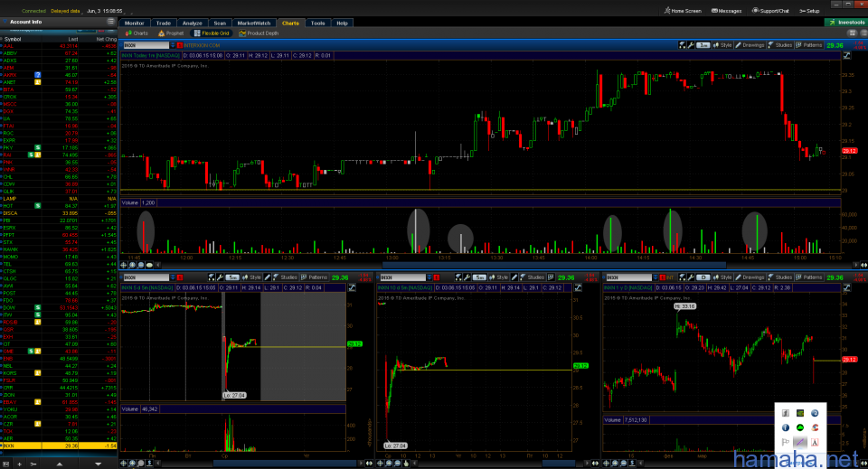The image size is (868, 469).
Task: Zoom in on the top chart
Action: coord(132,265)
